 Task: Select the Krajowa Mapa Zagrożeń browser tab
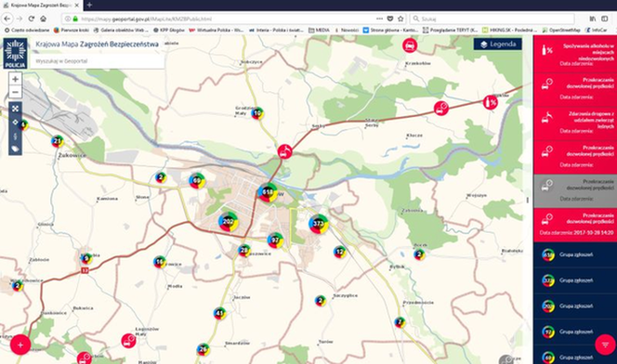point(41,6)
